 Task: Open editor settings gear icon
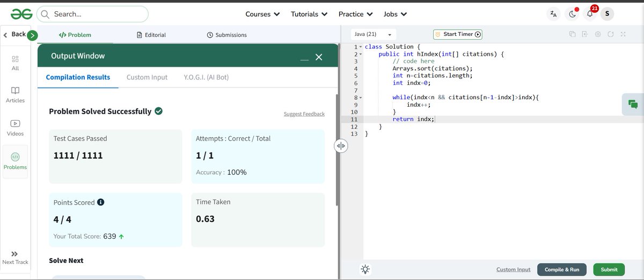(x=598, y=34)
